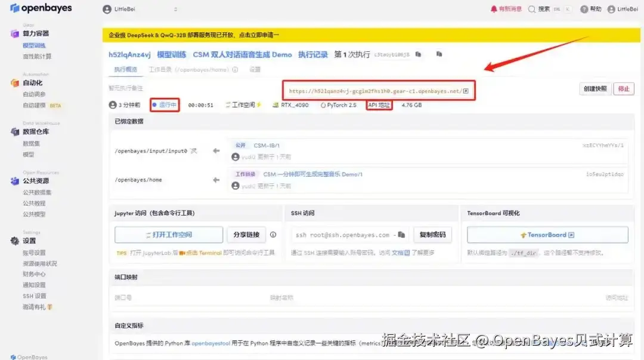Click the 工作空间 label in status row
The height and width of the screenshot is (360, 644).
(243, 105)
